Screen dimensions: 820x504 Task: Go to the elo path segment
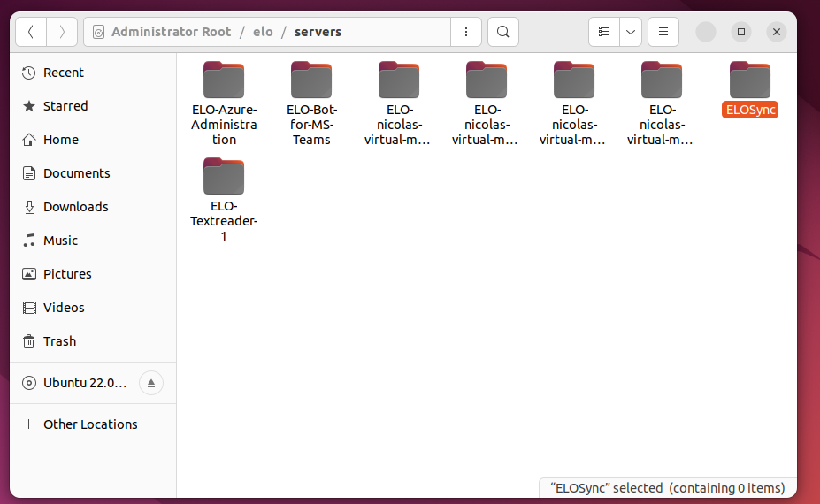tap(263, 32)
